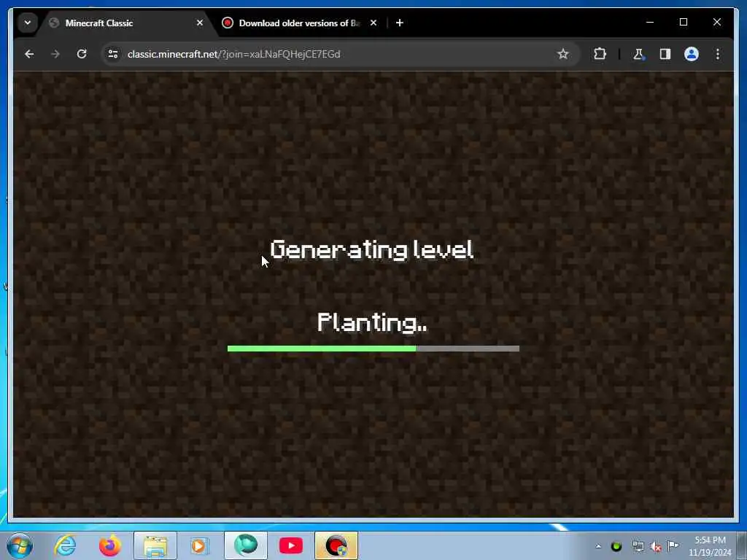Viewport: 747px width, 560px height.
Task: Launch Firefox from the taskbar
Action: (109, 545)
